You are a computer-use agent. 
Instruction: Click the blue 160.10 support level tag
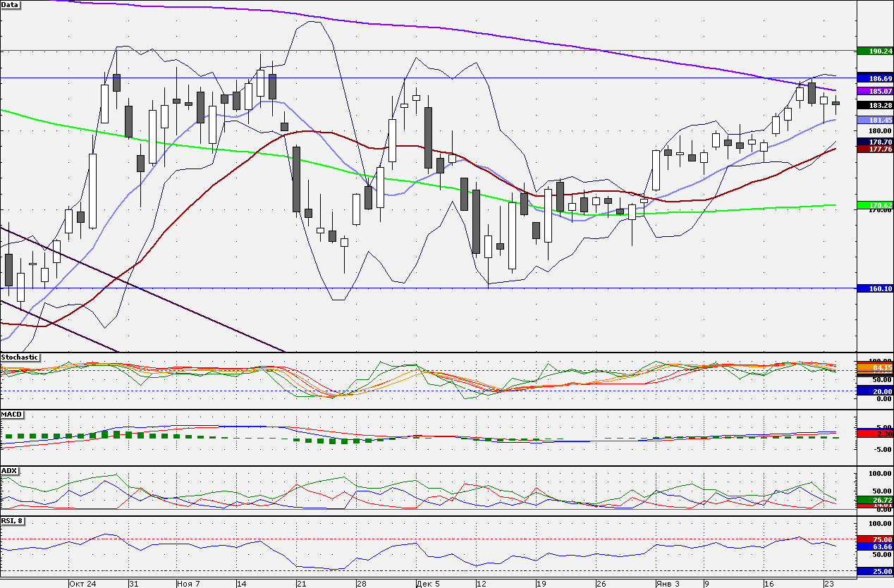tap(875, 288)
